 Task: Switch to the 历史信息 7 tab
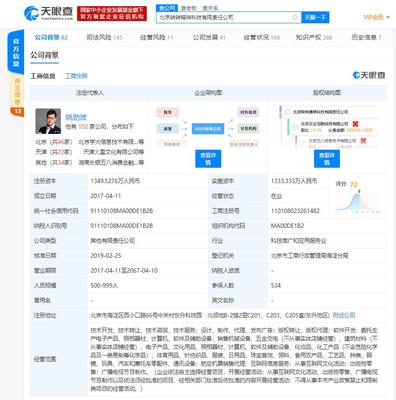[x=366, y=37]
